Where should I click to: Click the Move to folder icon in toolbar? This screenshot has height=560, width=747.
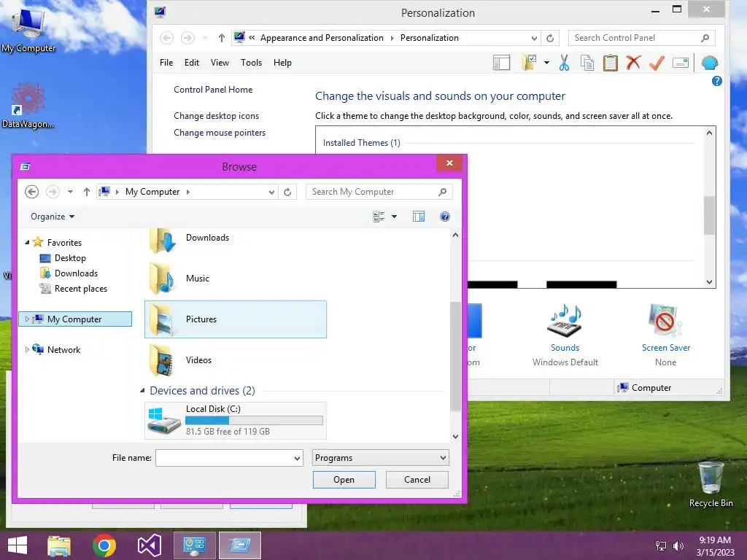(x=529, y=63)
